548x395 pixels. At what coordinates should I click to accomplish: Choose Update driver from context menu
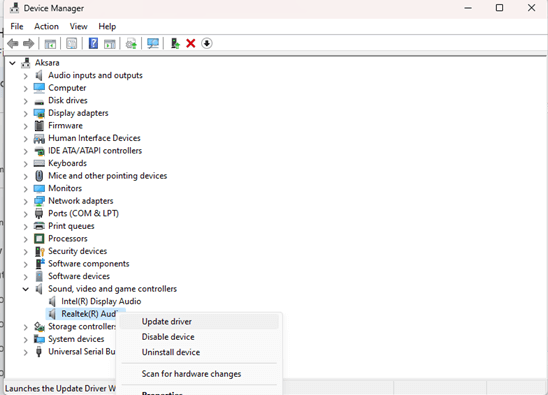[199, 322]
